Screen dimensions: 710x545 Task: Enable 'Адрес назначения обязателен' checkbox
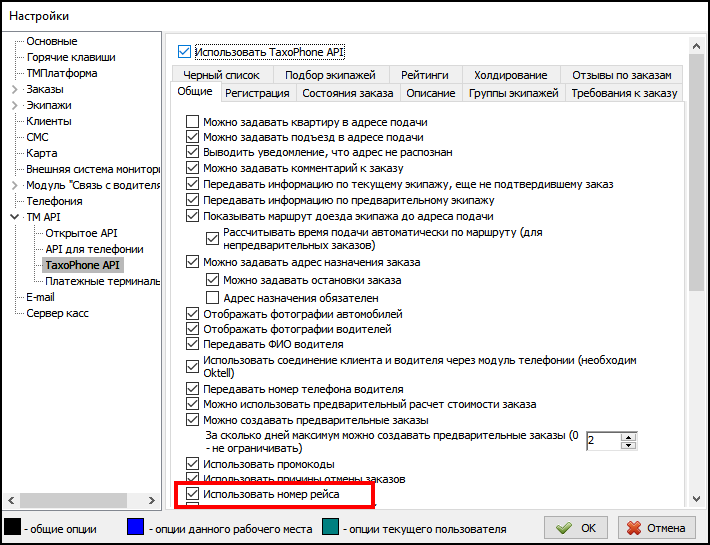212,298
